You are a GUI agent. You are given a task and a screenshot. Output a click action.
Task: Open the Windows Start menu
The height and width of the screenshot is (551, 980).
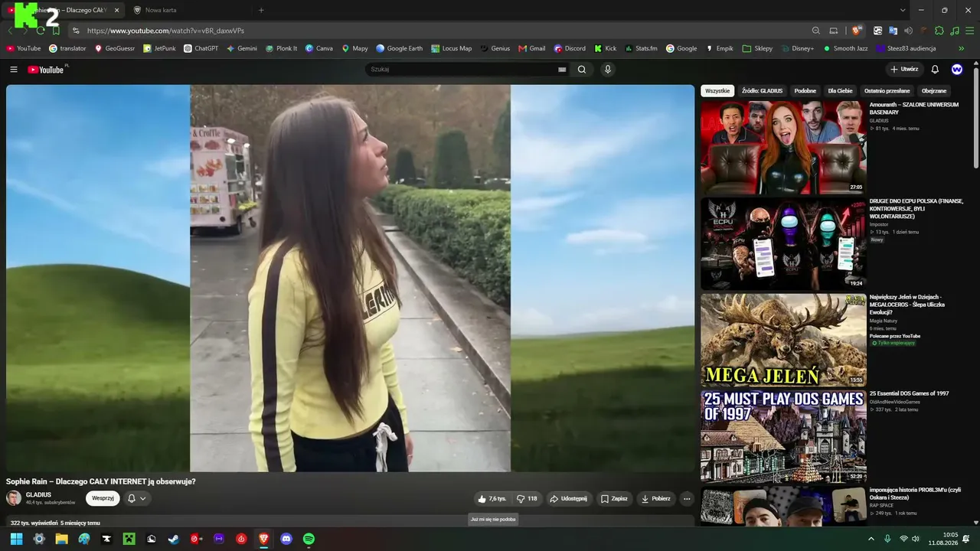[16, 539]
